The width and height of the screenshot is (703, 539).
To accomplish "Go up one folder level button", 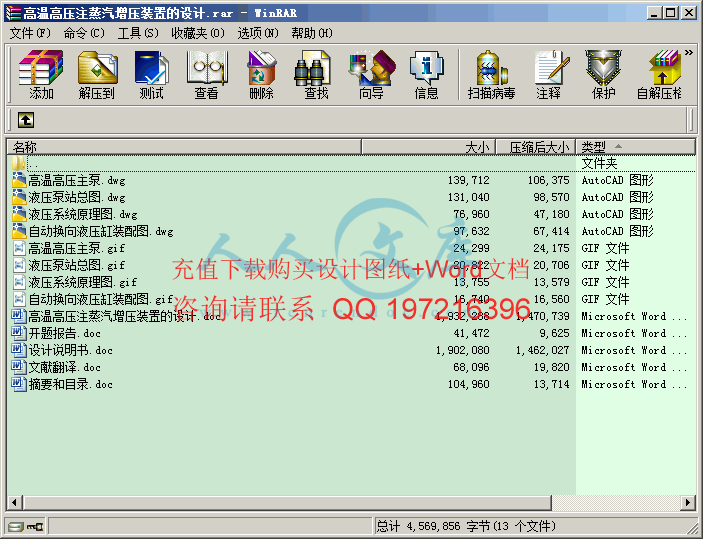I will pyautogui.click(x=26, y=120).
